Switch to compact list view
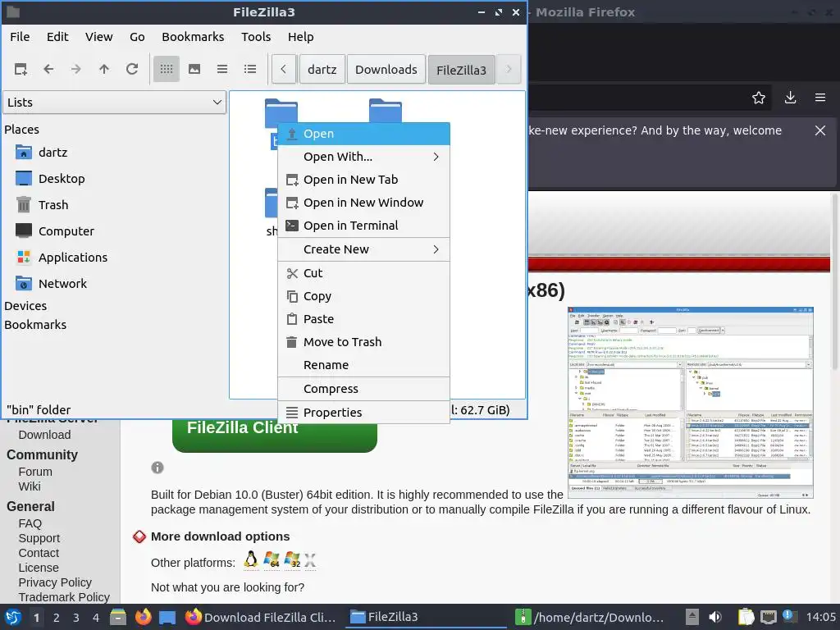The width and height of the screenshot is (840, 630). tap(222, 69)
